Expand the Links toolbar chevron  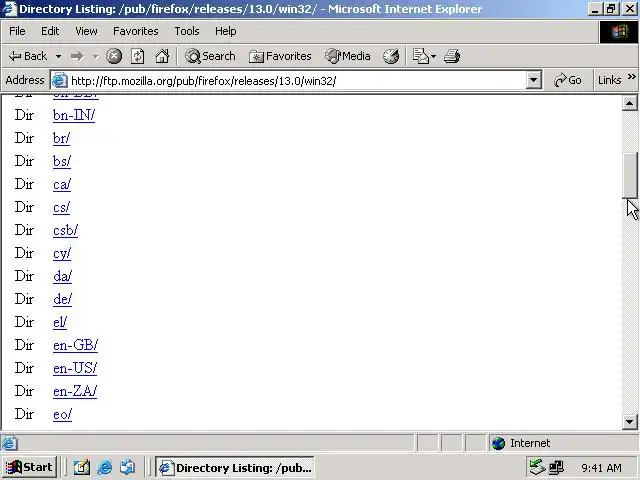pos(631,77)
